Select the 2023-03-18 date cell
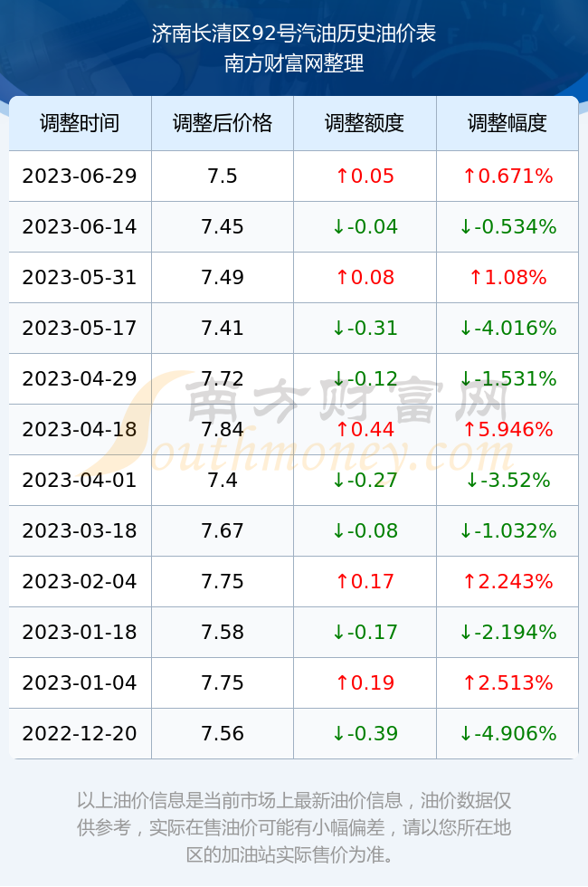 80,530
